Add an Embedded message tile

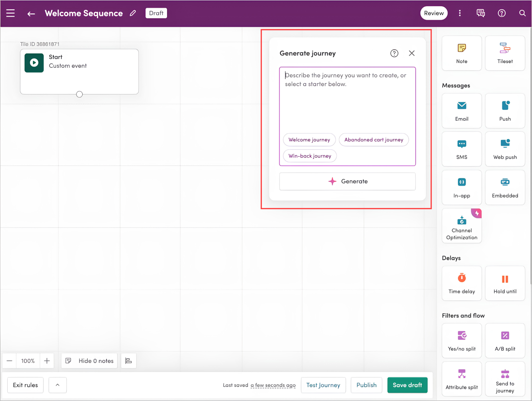pos(505,187)
